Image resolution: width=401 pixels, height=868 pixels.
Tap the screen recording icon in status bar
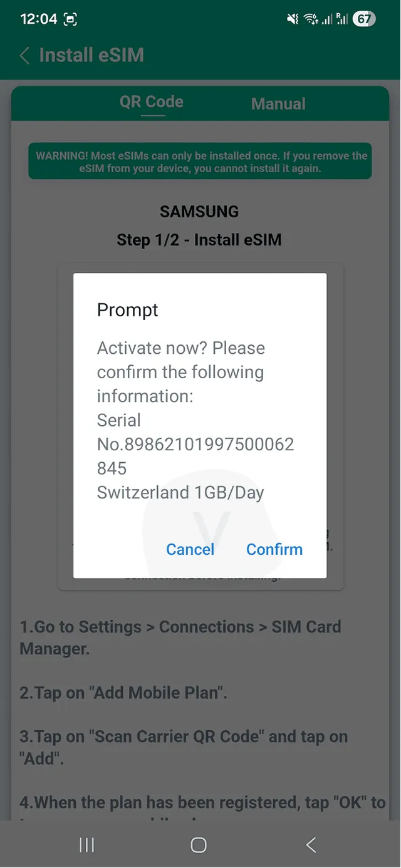coord(69,19)
